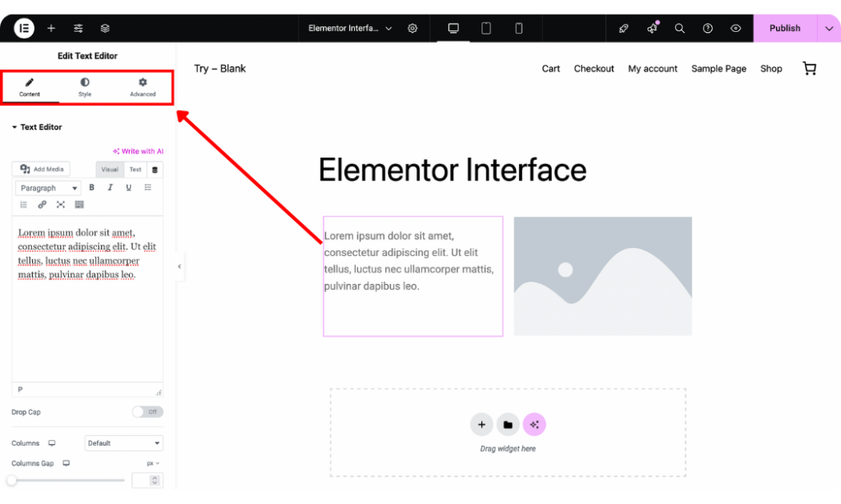The image size is (841, 504).
Task: Click the Publish button
Action: [784, 29]
